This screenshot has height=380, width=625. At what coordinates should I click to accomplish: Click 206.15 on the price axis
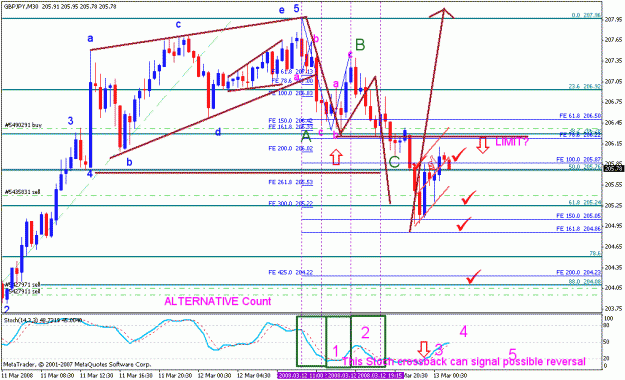click(x=613, y=143)
